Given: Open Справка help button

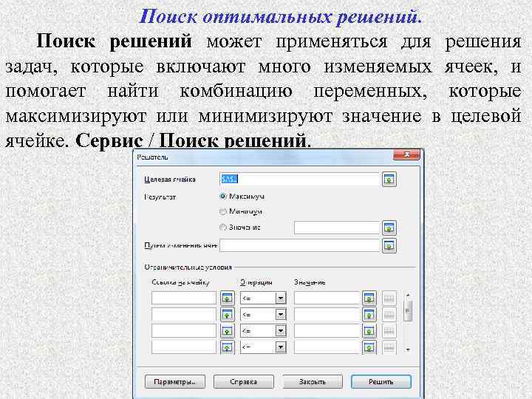Looking at the screenshot, I should pos(244,382).
